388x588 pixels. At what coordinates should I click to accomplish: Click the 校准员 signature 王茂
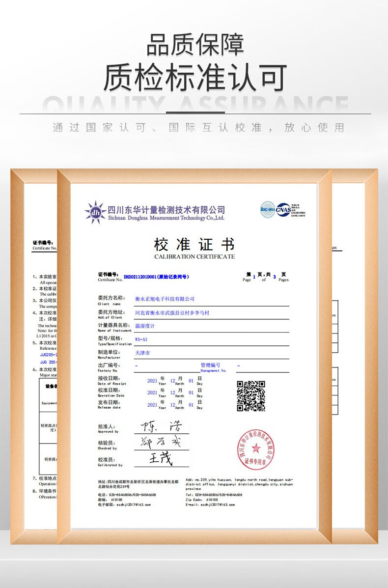(x=161, y=459)
